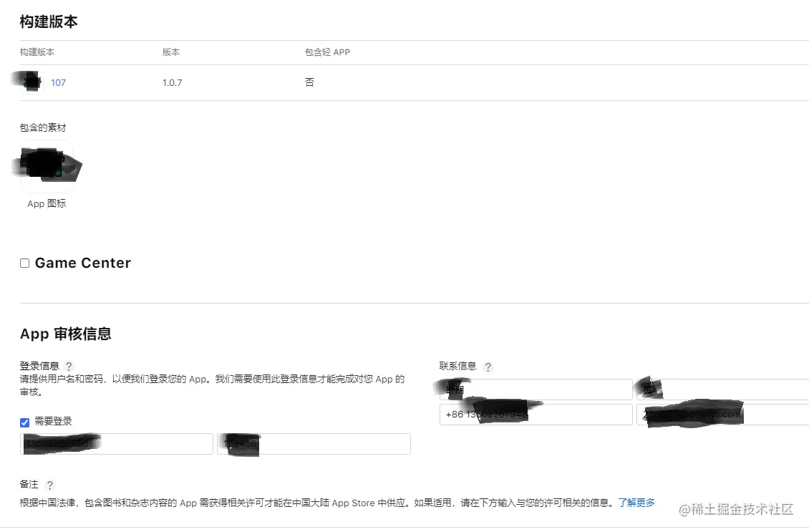Open build number 107 link
This screenshot has height=532, width=809.
[58, 82]
